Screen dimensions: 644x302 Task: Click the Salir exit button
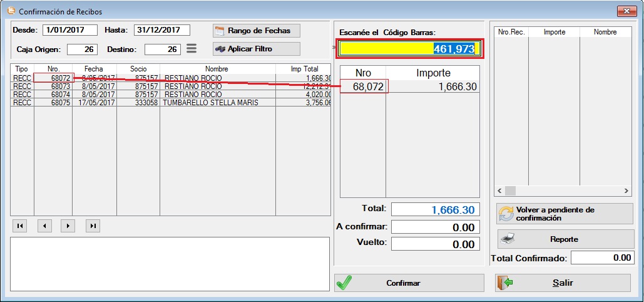[563, 283]
